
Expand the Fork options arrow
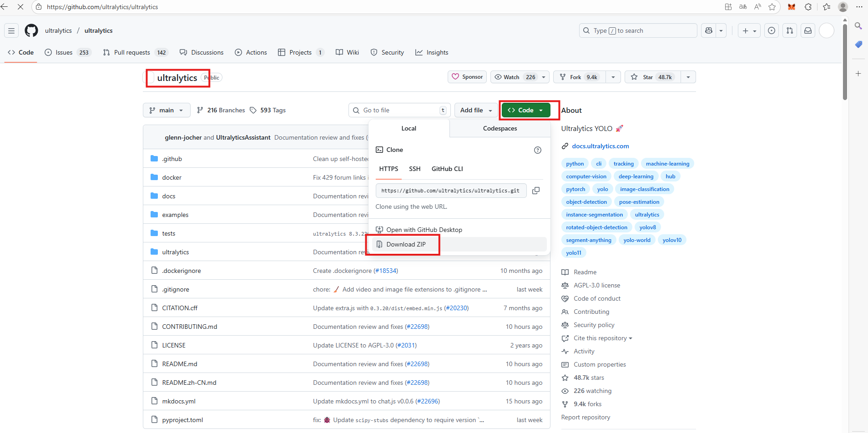coord(613,77)
